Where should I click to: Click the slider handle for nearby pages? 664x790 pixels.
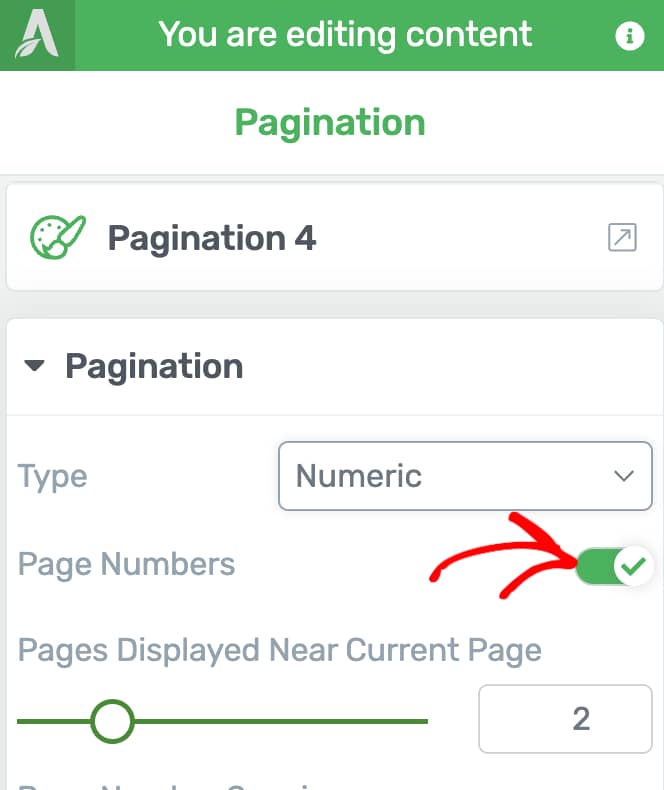click(112, 721)
